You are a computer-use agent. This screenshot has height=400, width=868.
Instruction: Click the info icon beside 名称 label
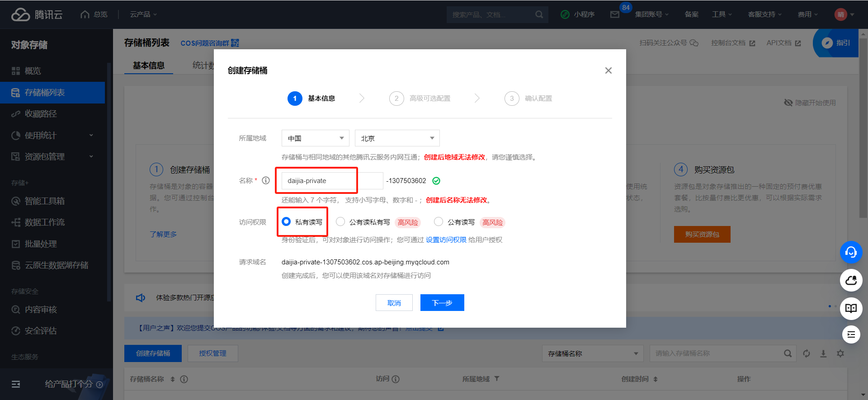point(266,181)
